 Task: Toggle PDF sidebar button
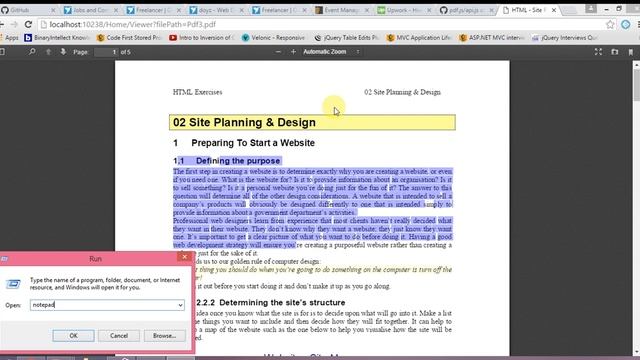(2, 52)
